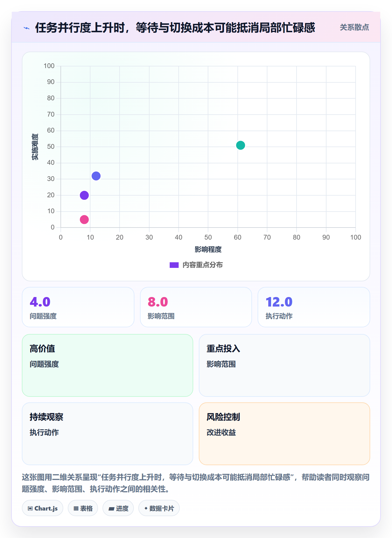Open the 4.0 问题强度 stat card

(78, 307)
